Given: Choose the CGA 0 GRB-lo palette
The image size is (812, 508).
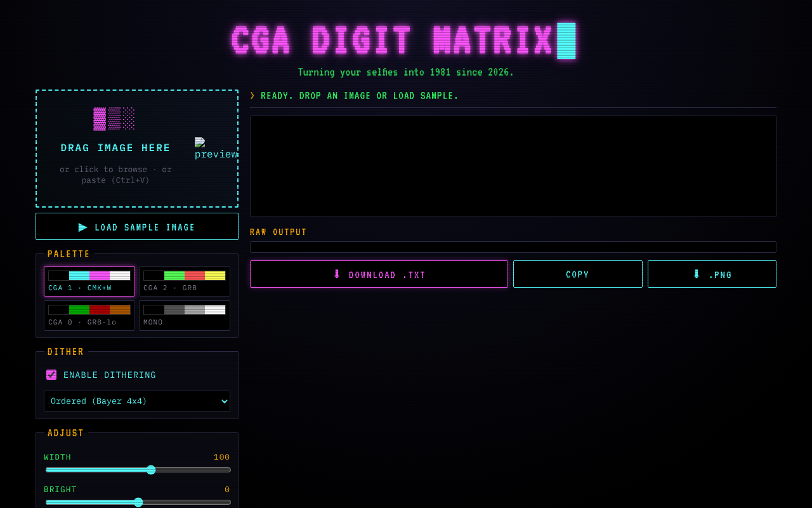Looking at the screenshot, I should coord(89,316).
